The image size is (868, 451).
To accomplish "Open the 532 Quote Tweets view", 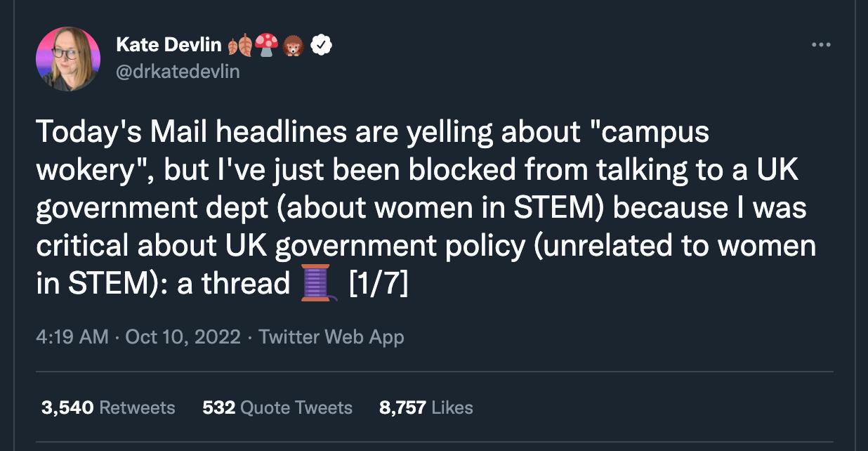I will click(277, 407).
